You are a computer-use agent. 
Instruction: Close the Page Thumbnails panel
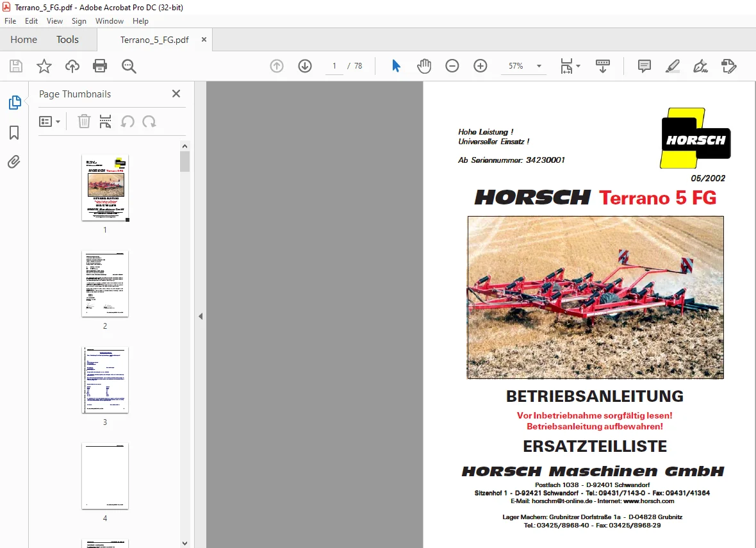[176, 94]
